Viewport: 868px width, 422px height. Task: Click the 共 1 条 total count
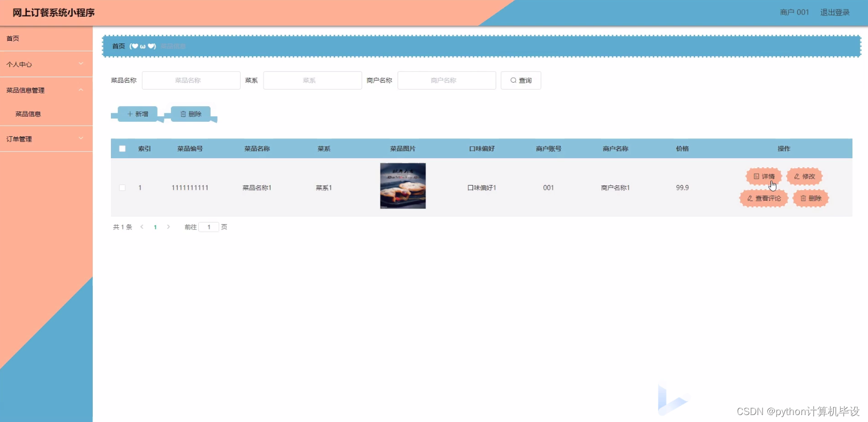tap(123, 227)
